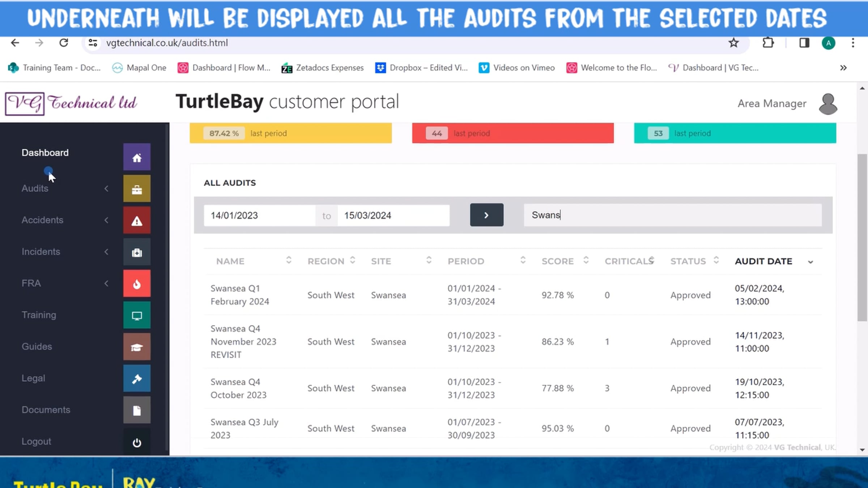Click the teal 53 last period card
The image size is (868, 488).
[735, 133]
